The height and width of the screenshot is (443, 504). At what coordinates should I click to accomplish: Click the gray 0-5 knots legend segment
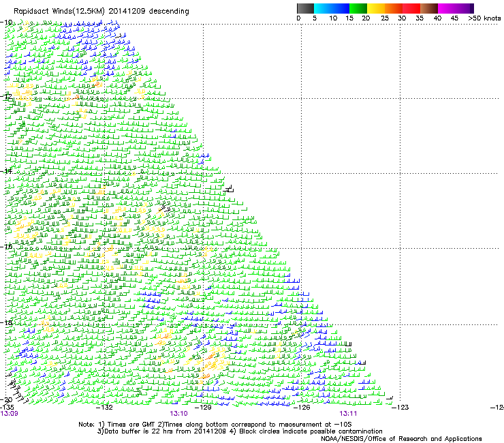pyautogui.click(x=306, y=8)
